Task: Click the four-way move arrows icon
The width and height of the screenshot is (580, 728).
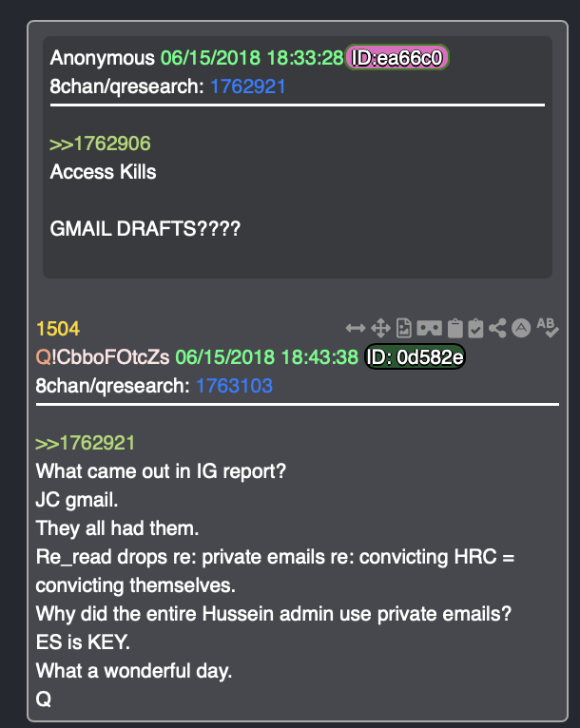Action: (x=380, y=328)
